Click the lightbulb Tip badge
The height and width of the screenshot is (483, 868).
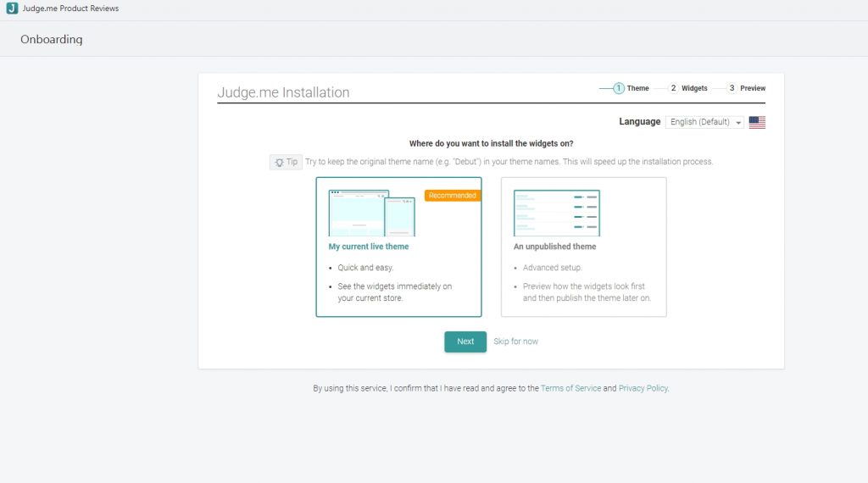point(287,162)
